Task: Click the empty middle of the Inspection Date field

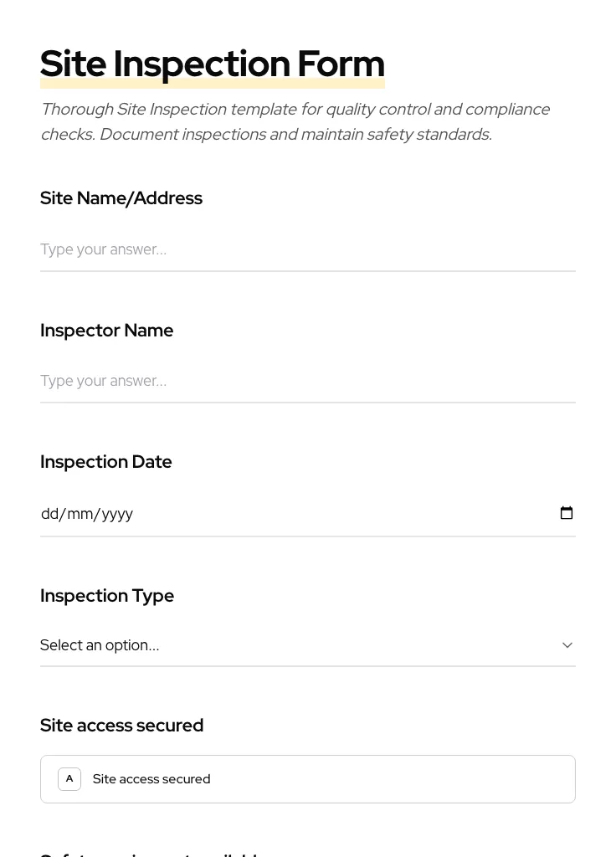Action: click(335, 514)
